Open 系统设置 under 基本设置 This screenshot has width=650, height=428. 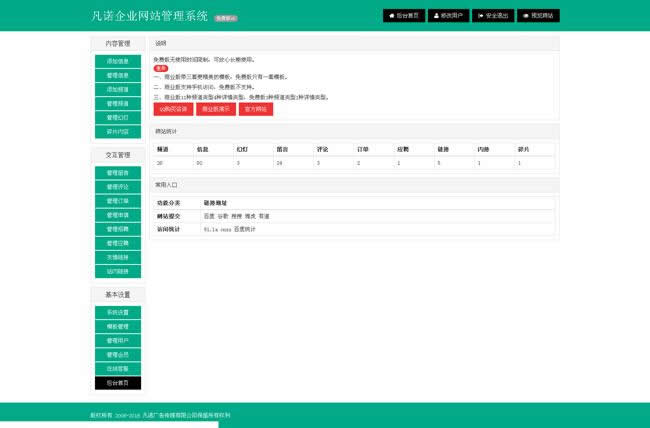(118, 313)
